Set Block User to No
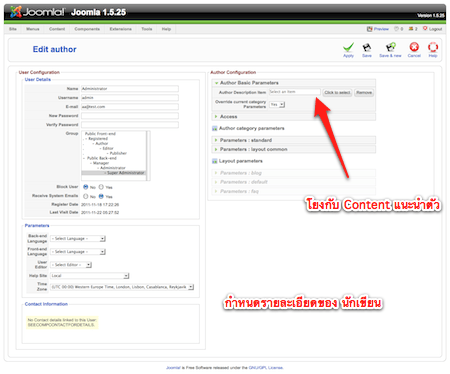The height and width of the screenshot is (374, 450). pos(86,187)
